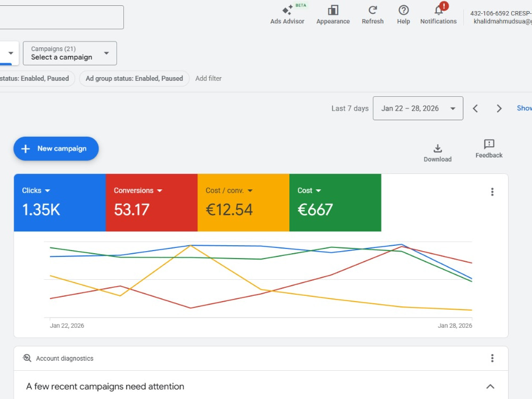Screen dimensions: 532x399
Task: Open the Help menu icon
Action: pos(403,14)
